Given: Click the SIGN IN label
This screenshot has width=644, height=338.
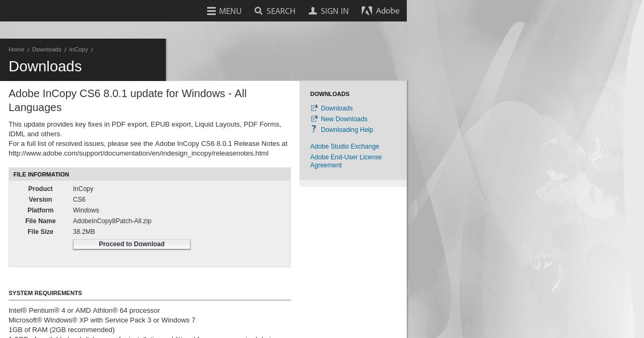Looking at the screenshot, I should pos(334,11).
